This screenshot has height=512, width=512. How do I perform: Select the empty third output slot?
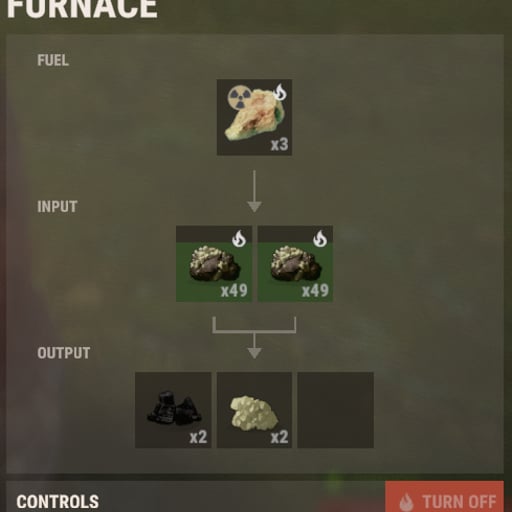pyautogui.click(x=336, y=410)
